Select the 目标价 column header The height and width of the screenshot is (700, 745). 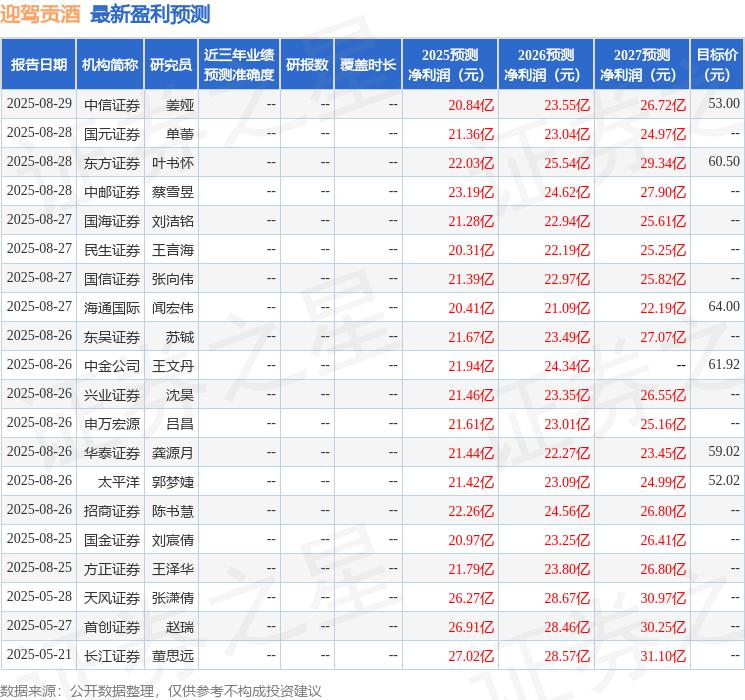pyautogui.click(x=717, y=65)
